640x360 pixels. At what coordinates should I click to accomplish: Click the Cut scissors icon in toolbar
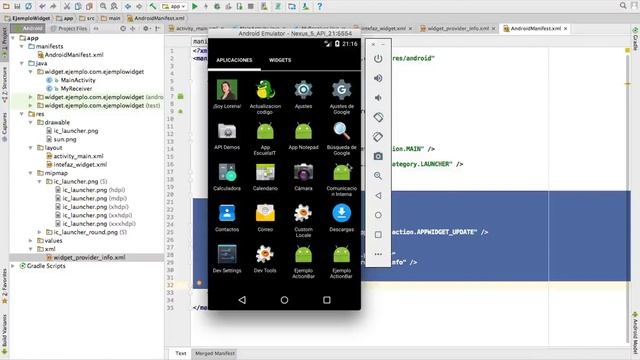point(67,6)
